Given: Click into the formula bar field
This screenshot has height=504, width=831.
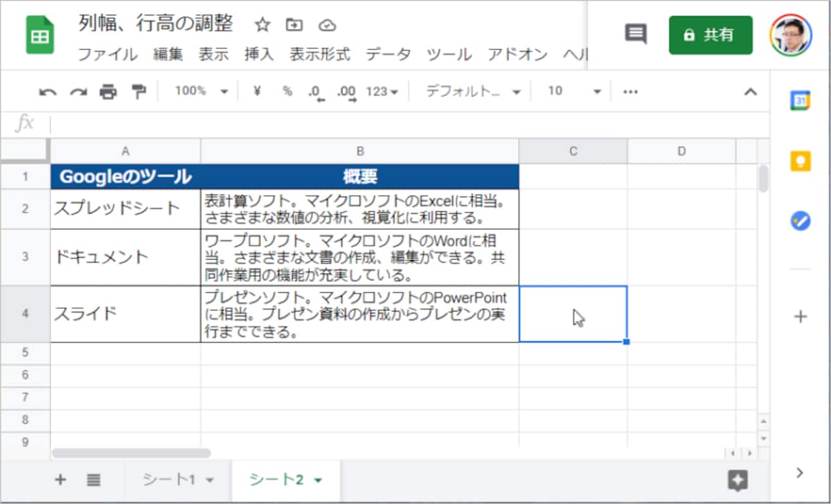Looking at the screenshot, I should tap(410, 124).
